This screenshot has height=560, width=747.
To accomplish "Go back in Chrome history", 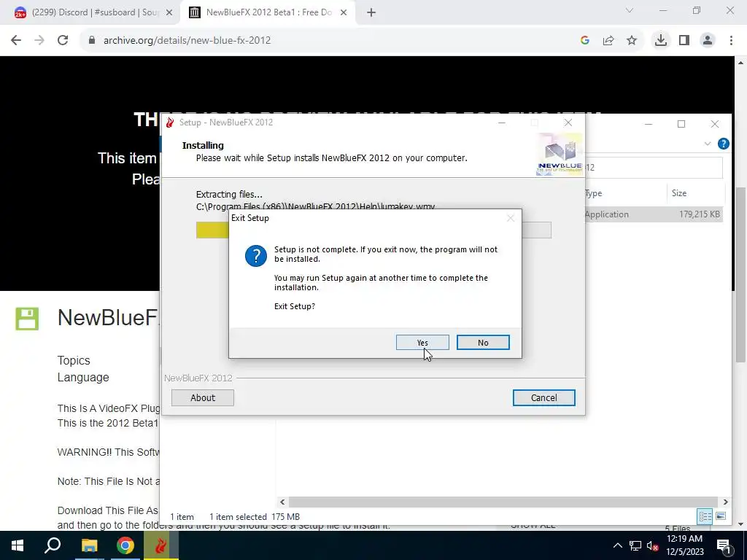I will click(x=16, y=41).
